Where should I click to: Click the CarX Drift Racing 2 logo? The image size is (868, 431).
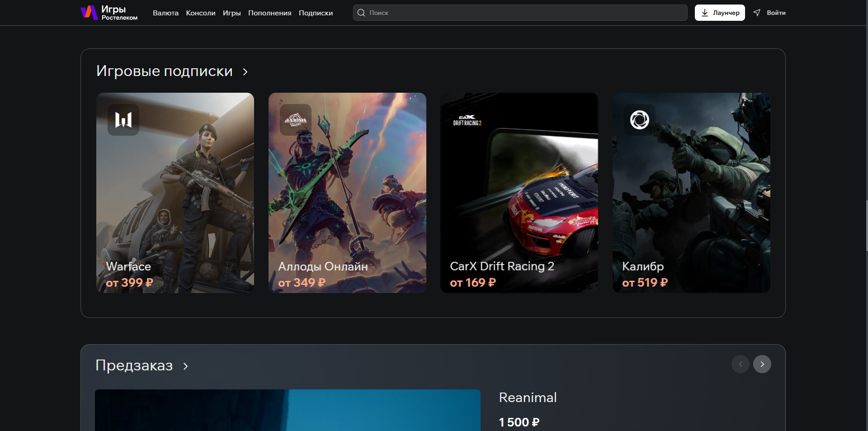point(467,120)
